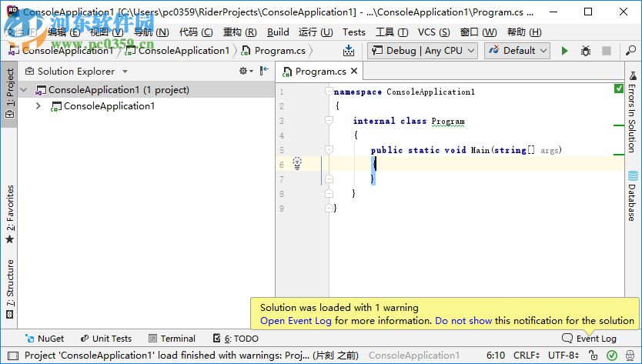Image resolution: width=642 pixels, height=364 pixels.
Task: Open the 窗口 (W) menu
Action: [x=478, y=32]
